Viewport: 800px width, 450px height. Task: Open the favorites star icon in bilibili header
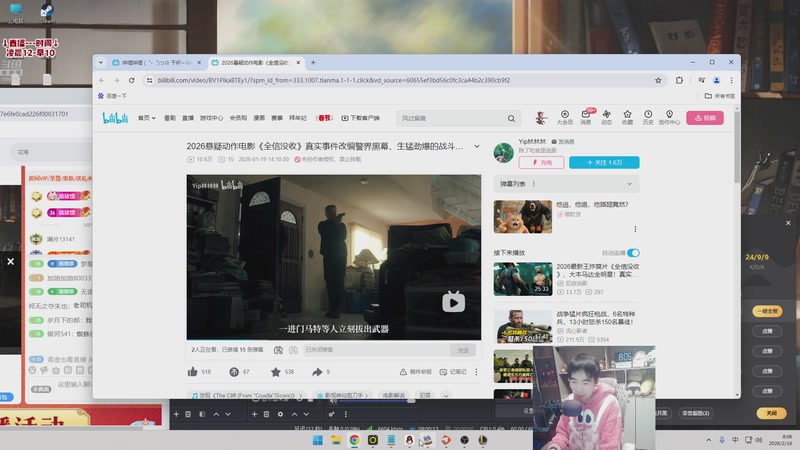(x=628, y=117)
